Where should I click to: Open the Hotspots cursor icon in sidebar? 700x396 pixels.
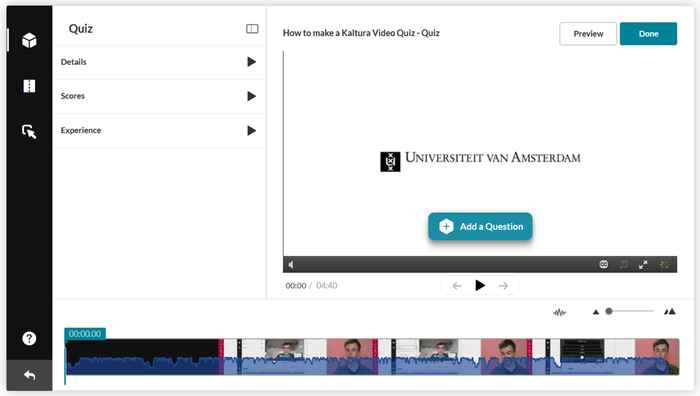29,131
